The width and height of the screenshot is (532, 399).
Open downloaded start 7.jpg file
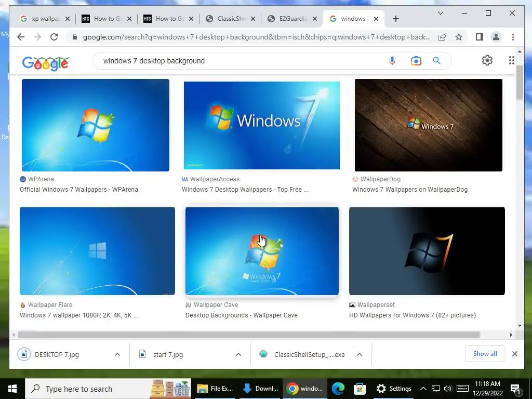point(168,354)
